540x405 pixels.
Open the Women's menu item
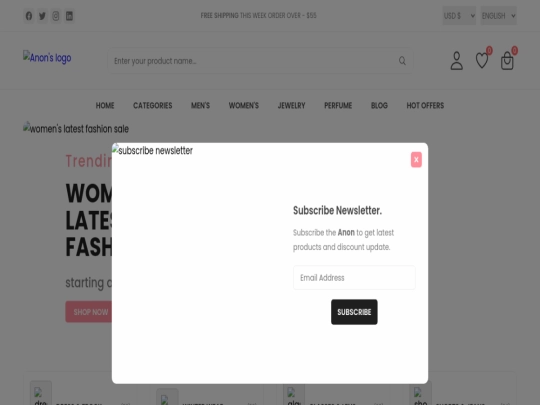[x=243, y=105]
